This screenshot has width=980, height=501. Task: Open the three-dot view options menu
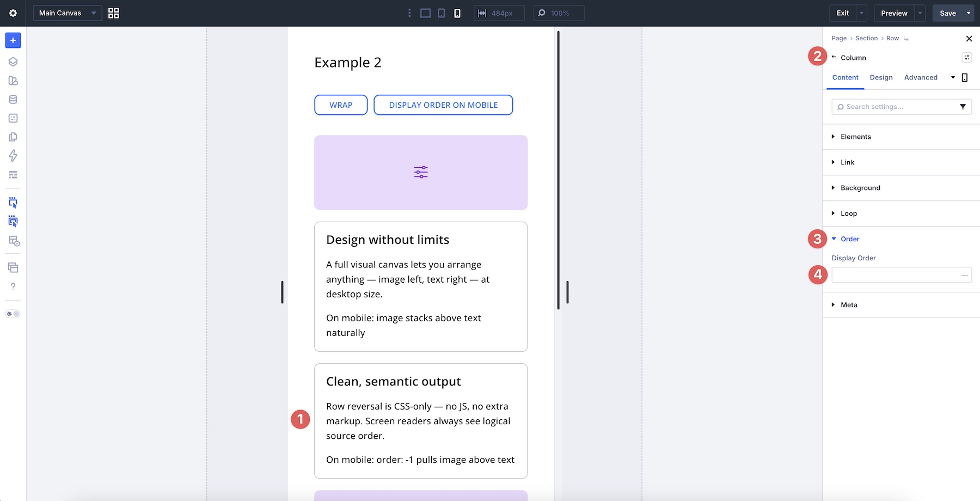(409, 13)
